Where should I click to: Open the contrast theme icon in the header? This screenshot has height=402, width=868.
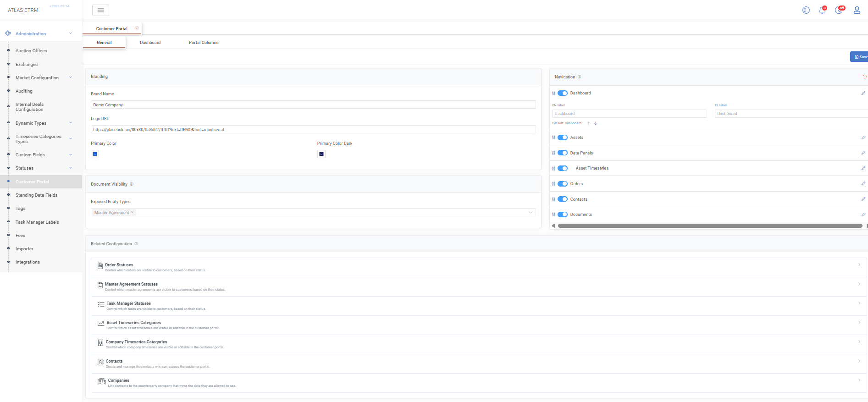pos(806,10)
